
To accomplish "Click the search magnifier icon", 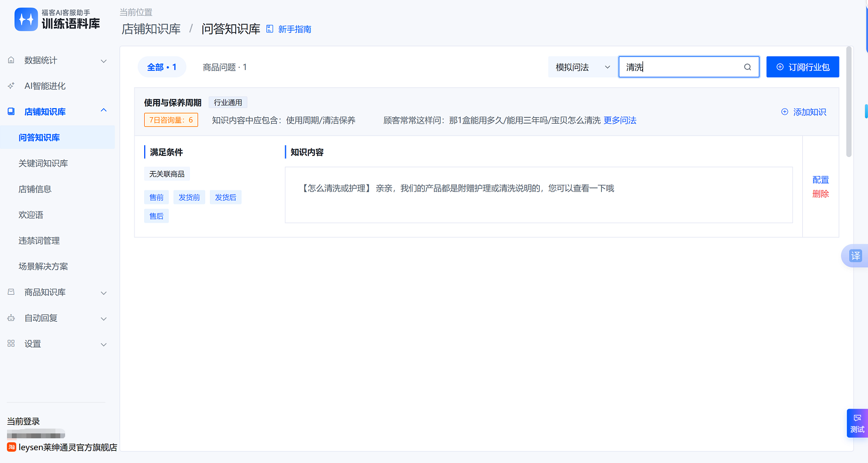I will tap(747, 67).
